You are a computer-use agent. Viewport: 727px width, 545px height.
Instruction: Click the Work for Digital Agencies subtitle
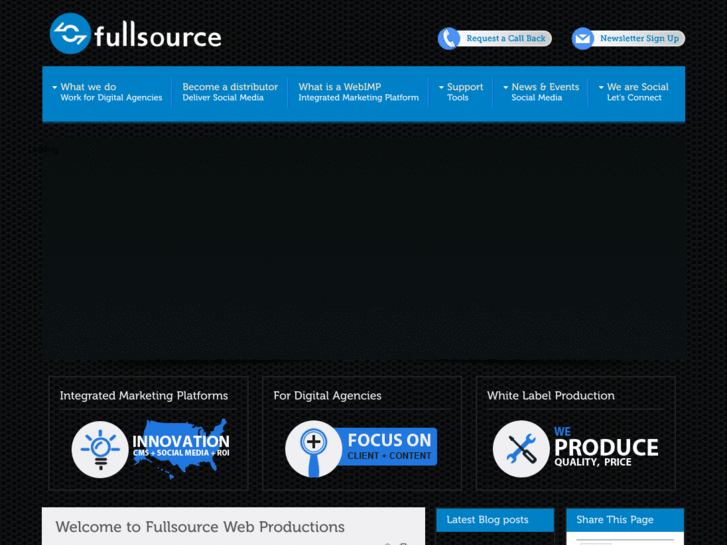point(111,98)
